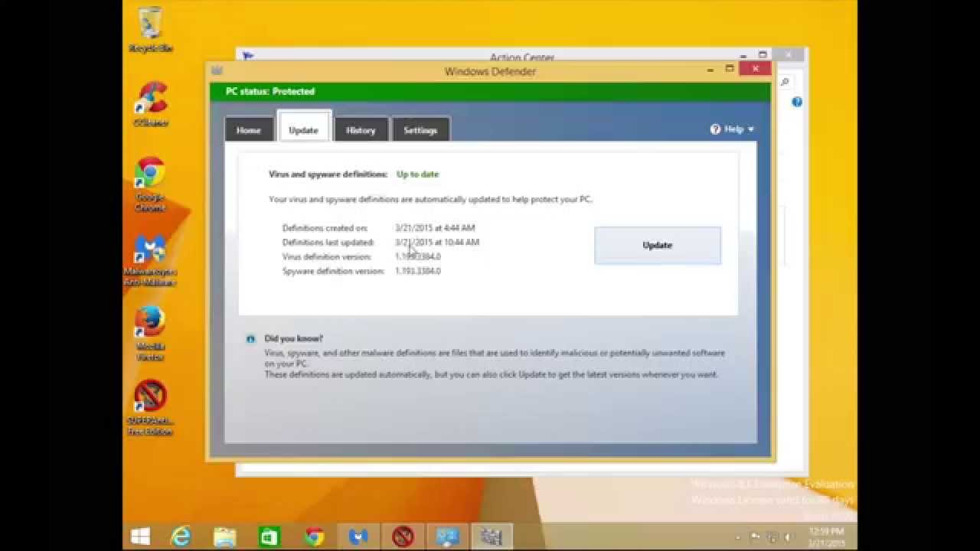Click the volume speaker icon in the system tray
The image size is (980, 551).
coord(789,536)
